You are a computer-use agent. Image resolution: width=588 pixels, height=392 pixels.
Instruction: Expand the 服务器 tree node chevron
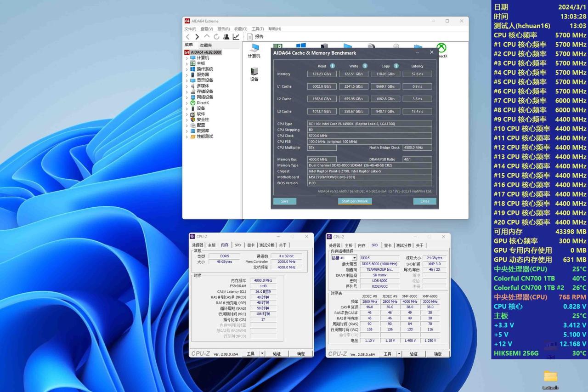[187, 74]
